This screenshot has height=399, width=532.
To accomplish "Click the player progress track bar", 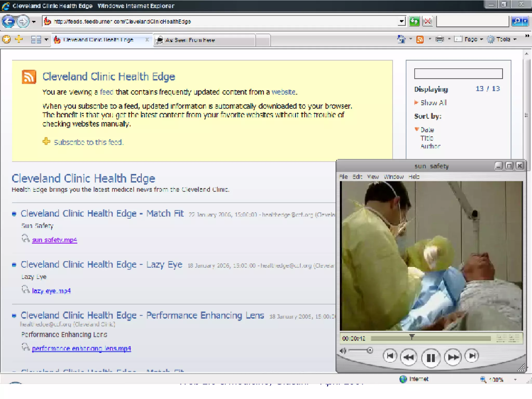I will 431,338.
